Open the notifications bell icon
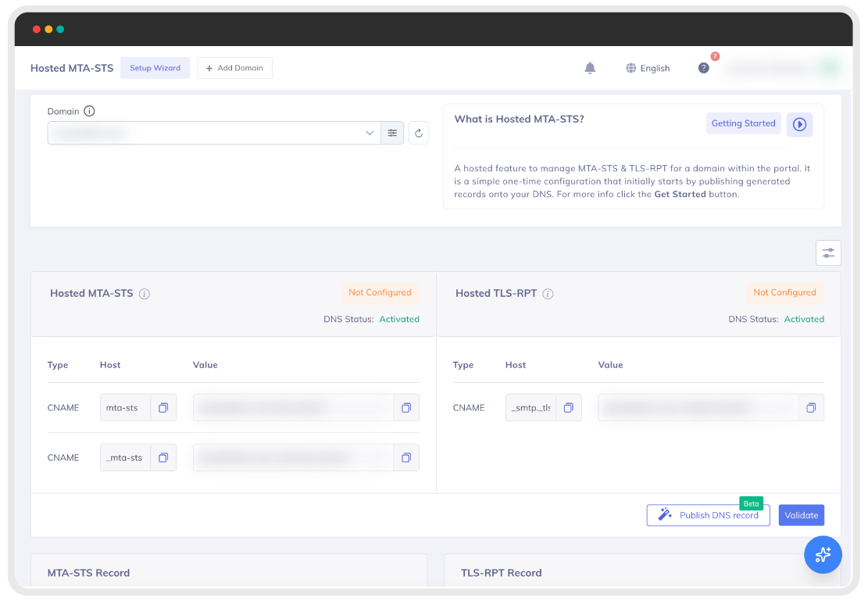Viewport: 868px width, 601px height. point(590,68)
